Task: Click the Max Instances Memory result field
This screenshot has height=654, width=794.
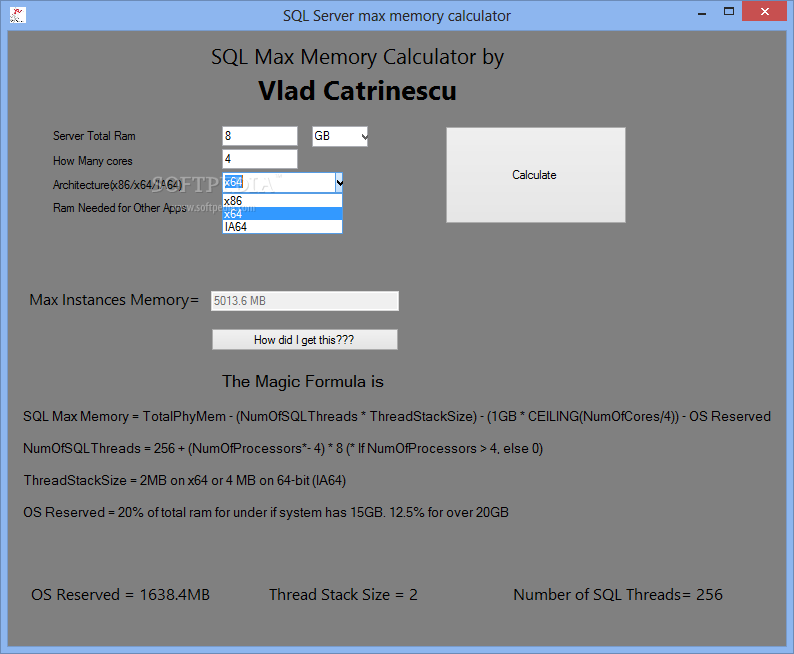Action: tap(305, 301)
